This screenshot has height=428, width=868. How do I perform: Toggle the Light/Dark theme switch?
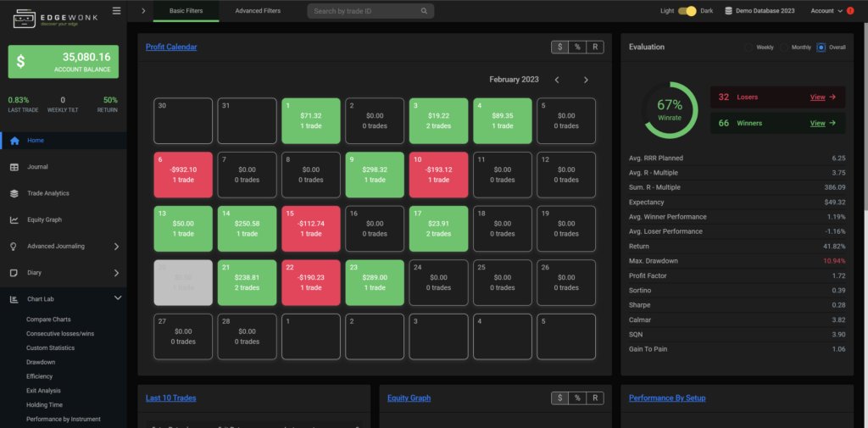(x=687, y=10)
